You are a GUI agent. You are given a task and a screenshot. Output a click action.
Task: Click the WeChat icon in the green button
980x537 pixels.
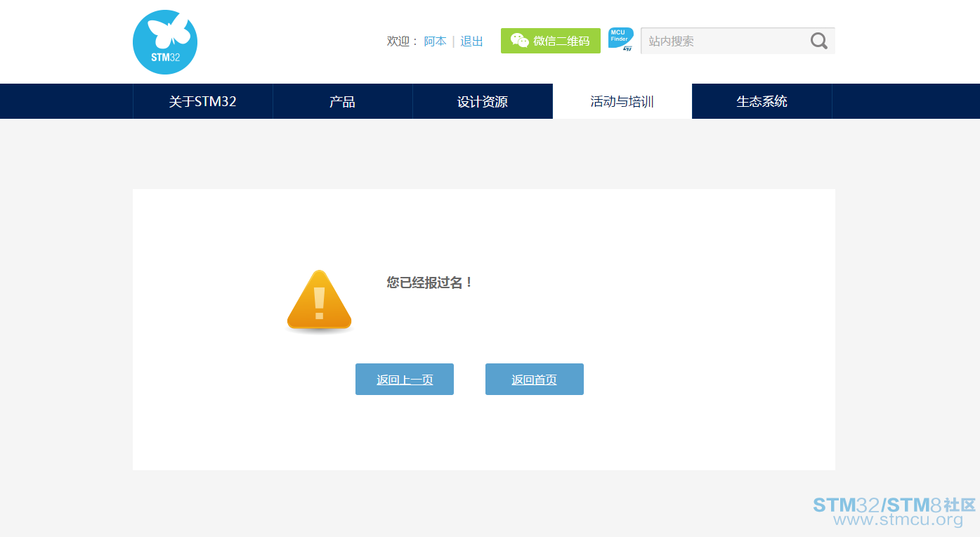(x=520, y=41)
